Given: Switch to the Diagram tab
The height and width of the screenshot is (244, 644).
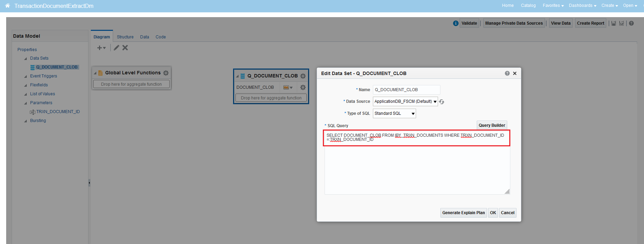Looking at the screenshot, I should tap(102, 37).
